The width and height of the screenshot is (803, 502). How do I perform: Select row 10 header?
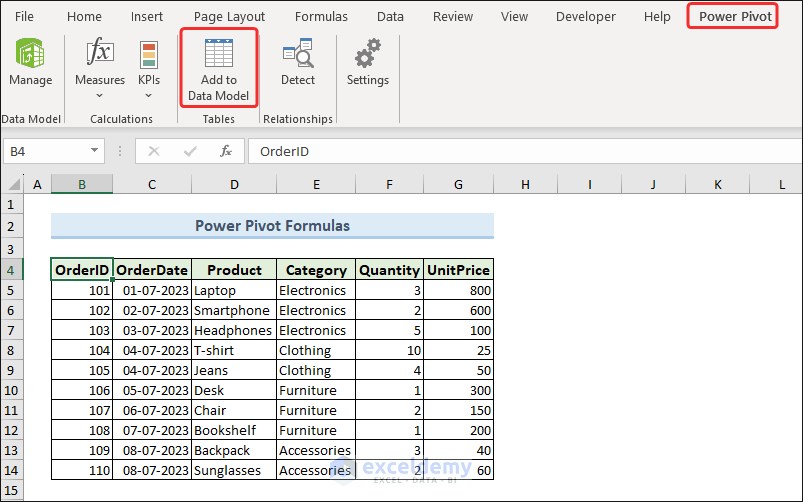pos(11,390)
